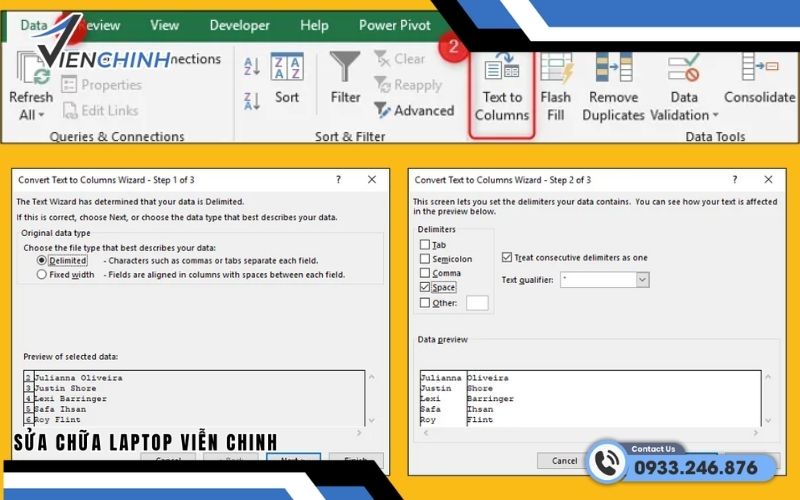Screen dimensions: 800x500
Task: Open the Text qualifier dropdown
Action: pos(642,280)
